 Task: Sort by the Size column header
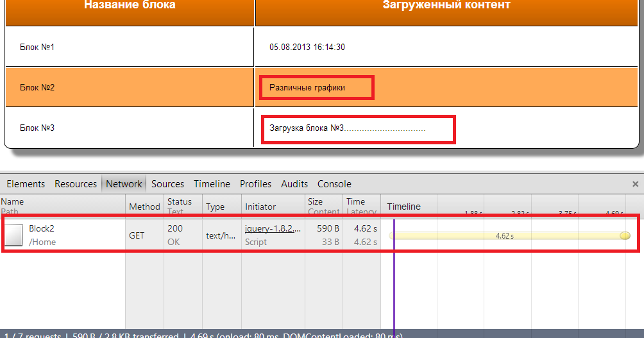click(324, 206)
